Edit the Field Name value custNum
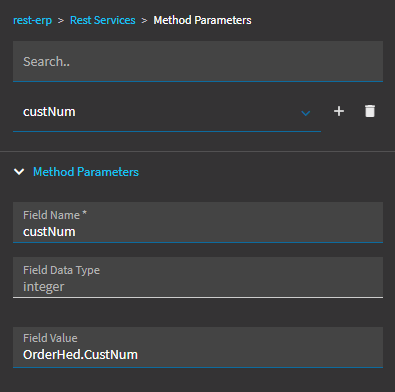This screenshot has height=392, width=395. [198, 222]
